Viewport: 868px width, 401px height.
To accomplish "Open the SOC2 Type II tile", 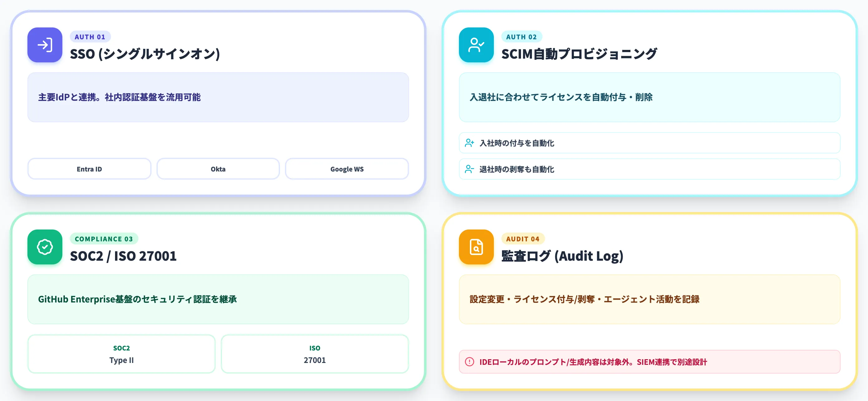I will (x=121, y=354).
